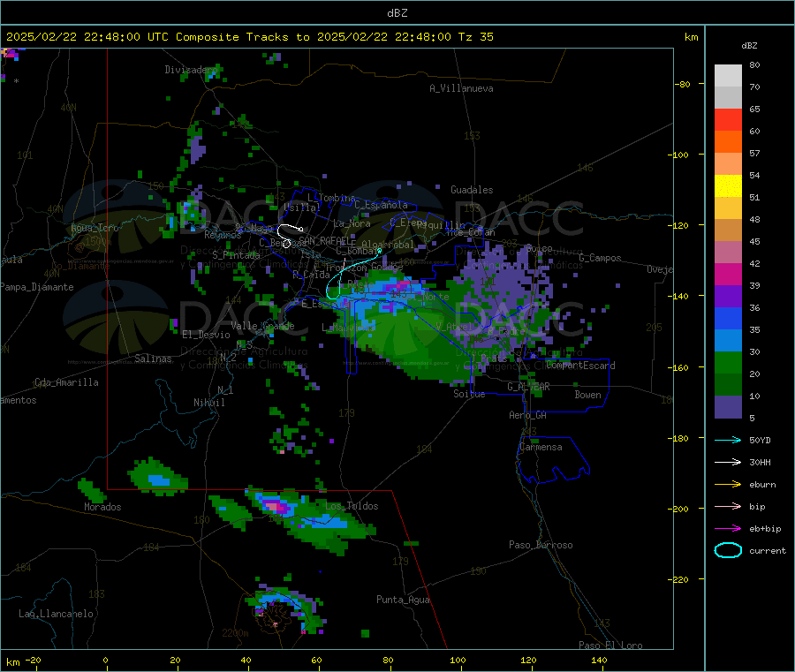
Task: Click the 50YD cyan arrow legend icon
Action: tap(728, 440)
